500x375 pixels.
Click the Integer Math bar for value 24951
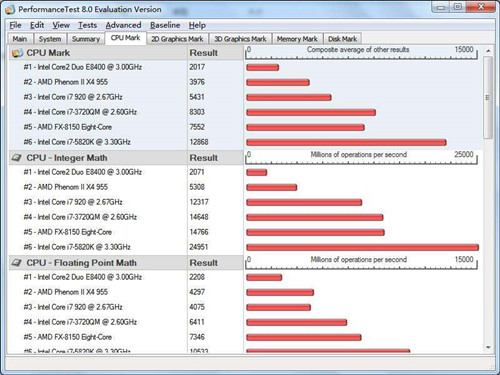[x=363, y=247]
